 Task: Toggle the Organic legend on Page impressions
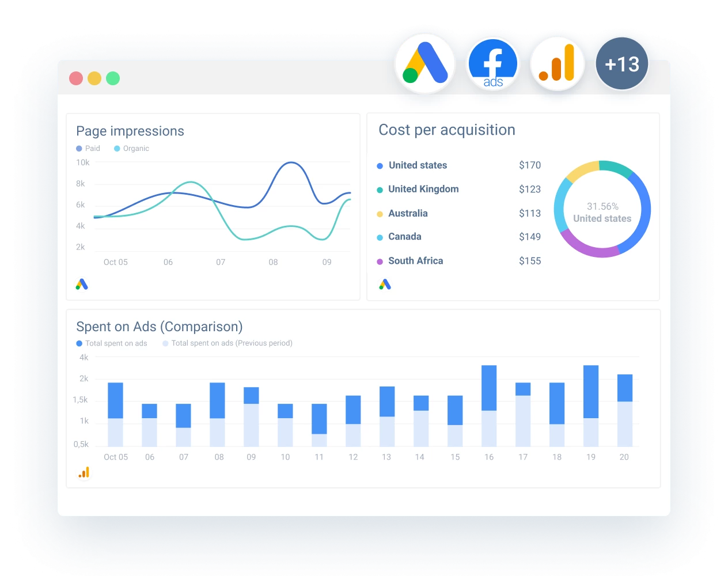click(x=131, y=148)
